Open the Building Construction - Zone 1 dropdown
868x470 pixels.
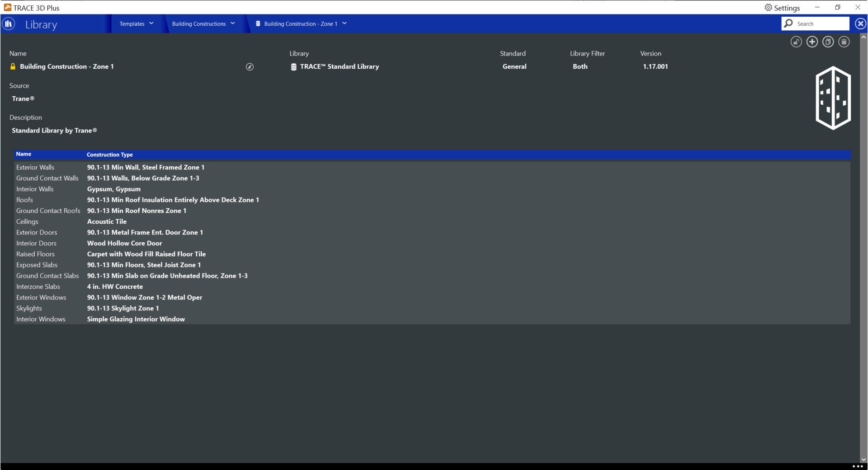(301, 24)
